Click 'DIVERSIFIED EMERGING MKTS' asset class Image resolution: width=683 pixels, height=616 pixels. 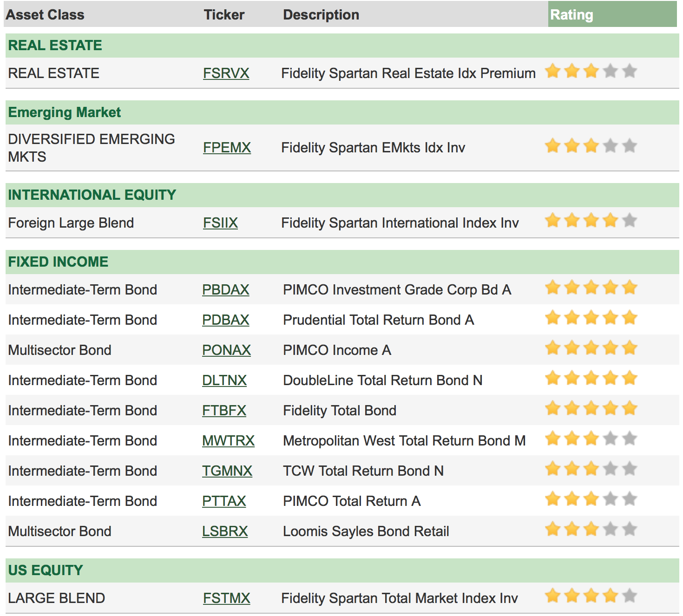click(92, 148)
